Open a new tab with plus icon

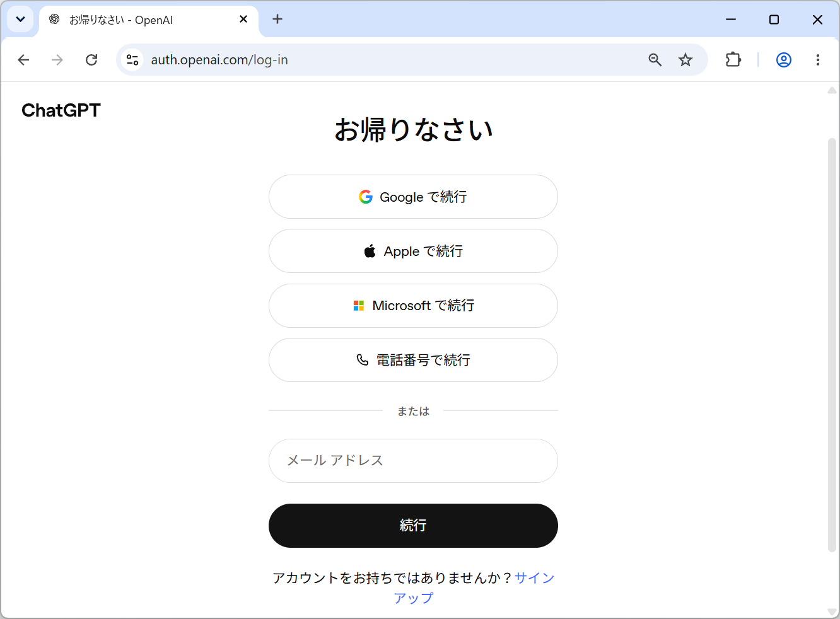[x=277, y=20]
